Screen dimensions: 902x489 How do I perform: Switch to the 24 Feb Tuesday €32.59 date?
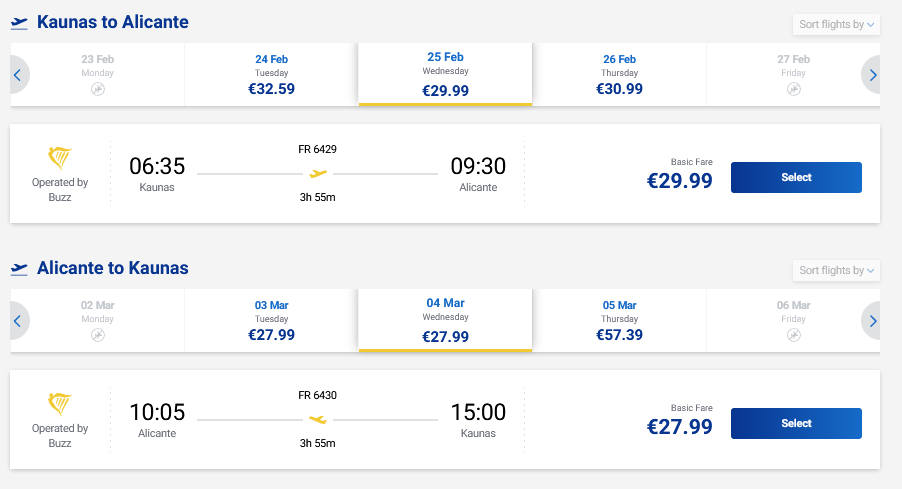271,75
